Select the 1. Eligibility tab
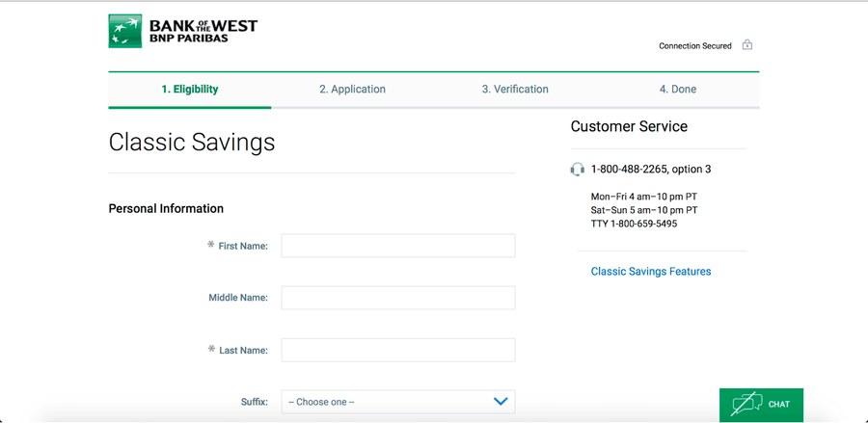 (x=190, y=90)
